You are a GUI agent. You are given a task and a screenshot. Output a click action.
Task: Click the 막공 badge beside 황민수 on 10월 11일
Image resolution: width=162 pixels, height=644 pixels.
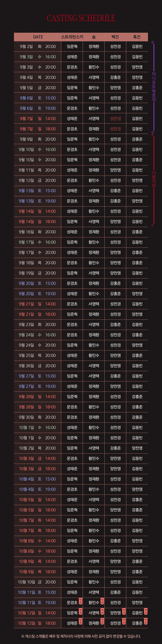coord(102,601)
